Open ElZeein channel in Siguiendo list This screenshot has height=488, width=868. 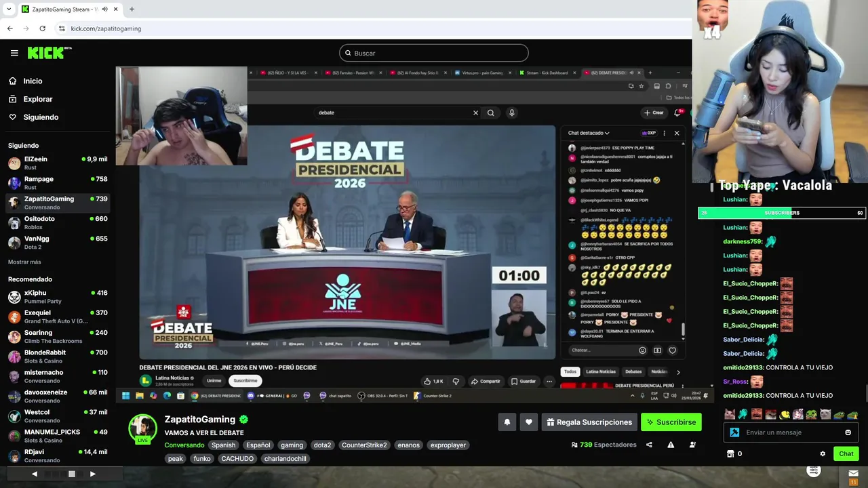tap(58, 163)
